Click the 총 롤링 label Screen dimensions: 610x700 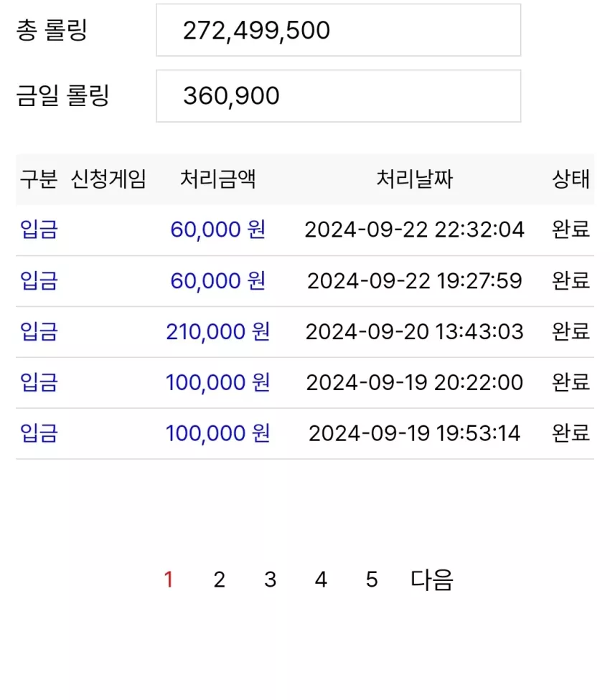(52, 30)
